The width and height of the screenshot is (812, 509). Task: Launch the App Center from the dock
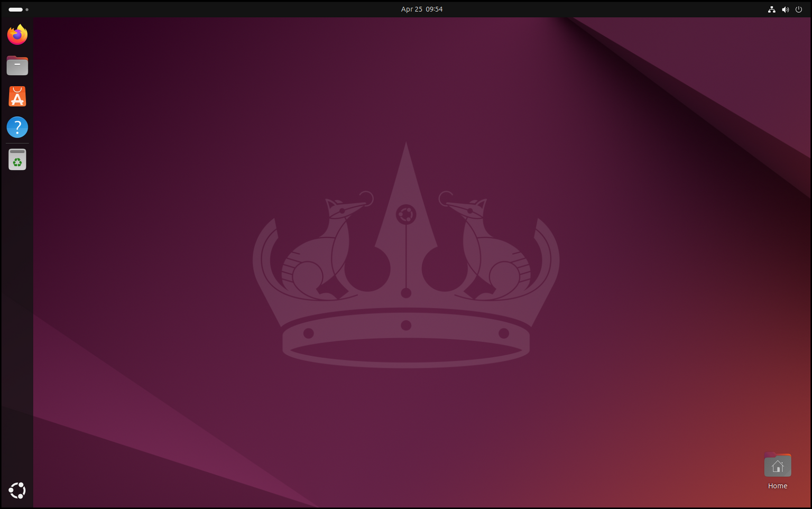pyautogui.click(x=17, y=96)
